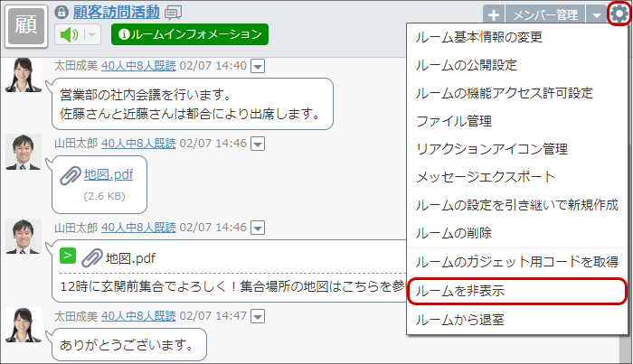This screenshot has width=633, height=364.
Task: Click the message text 営業部の社内会議を行います。
Action: tap(146, 95)
